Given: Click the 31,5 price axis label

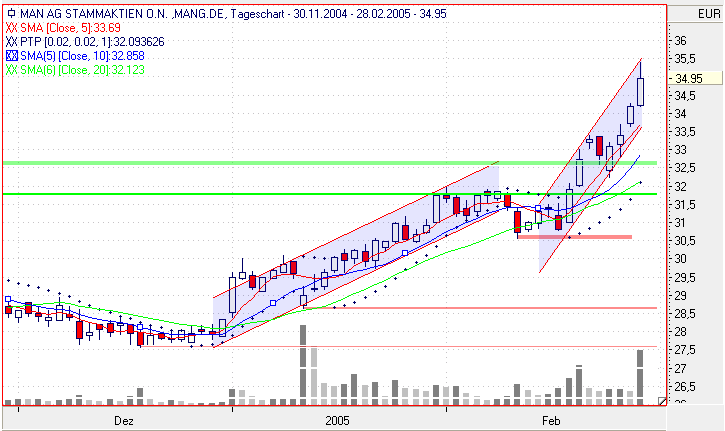Looking at the screenshot, I should 685,204.
